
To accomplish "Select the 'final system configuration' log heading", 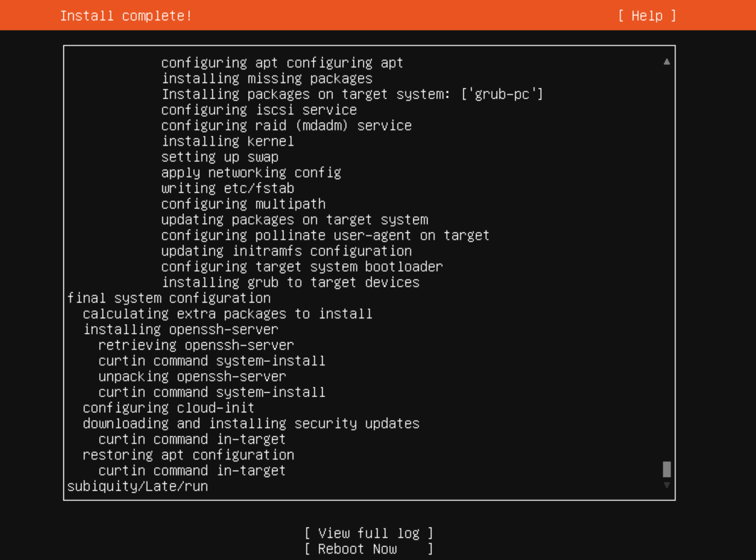I will [169, 298].
